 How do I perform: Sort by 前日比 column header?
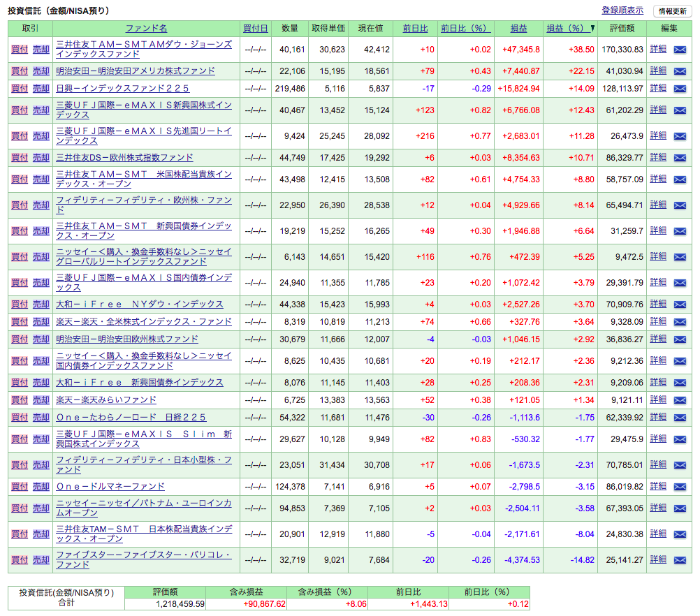click(415, 29)
